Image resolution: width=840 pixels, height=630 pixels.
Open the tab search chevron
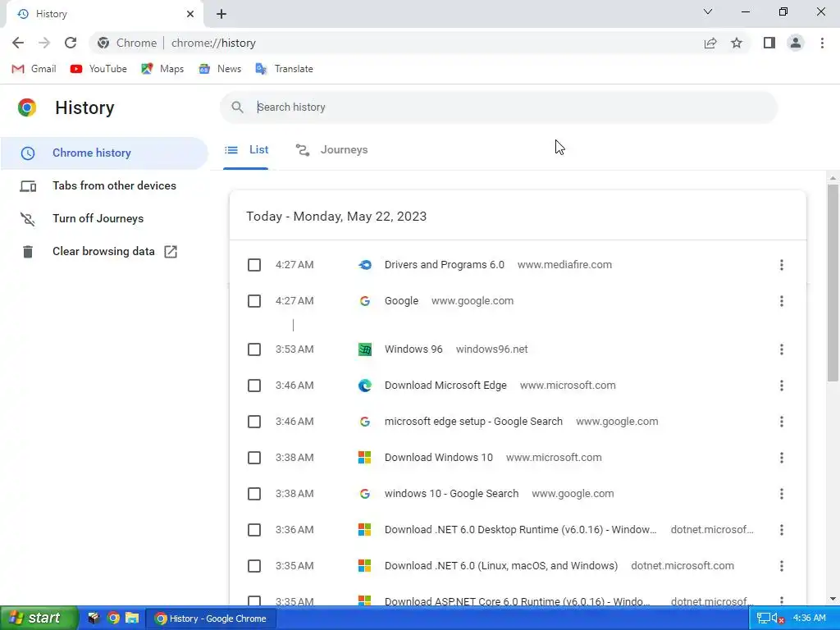click(x=708, y=11)
